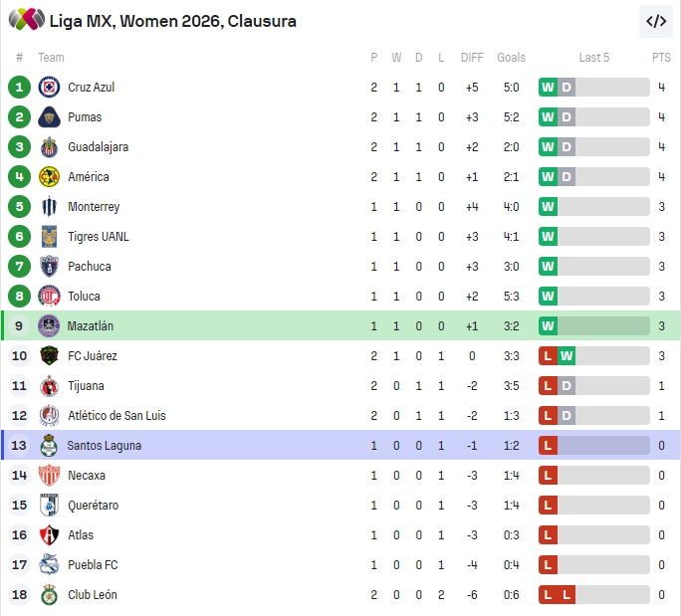Click the embed code icon button

point(656,21)
